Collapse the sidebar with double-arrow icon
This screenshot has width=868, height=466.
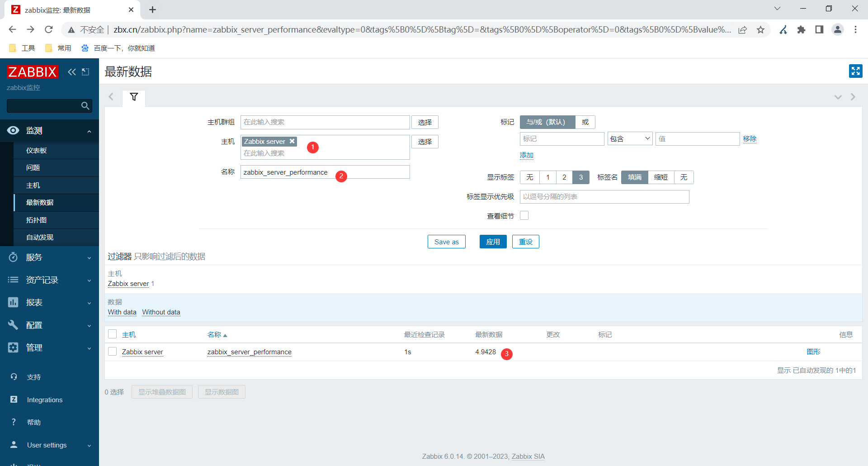tap(72, 72)
